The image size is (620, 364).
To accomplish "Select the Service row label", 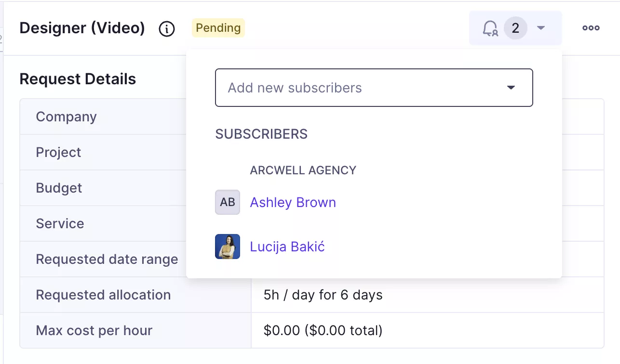I will click(x=60, y=223).
